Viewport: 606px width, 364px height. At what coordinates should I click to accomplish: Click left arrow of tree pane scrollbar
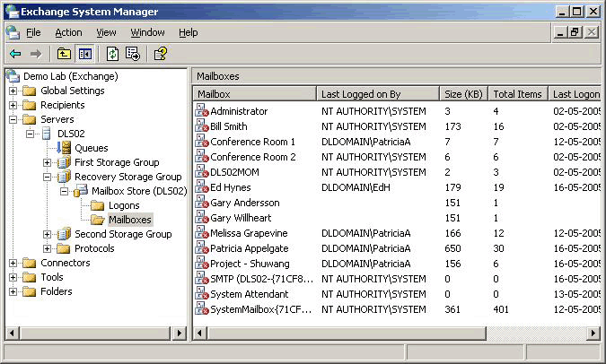(13, 333)
